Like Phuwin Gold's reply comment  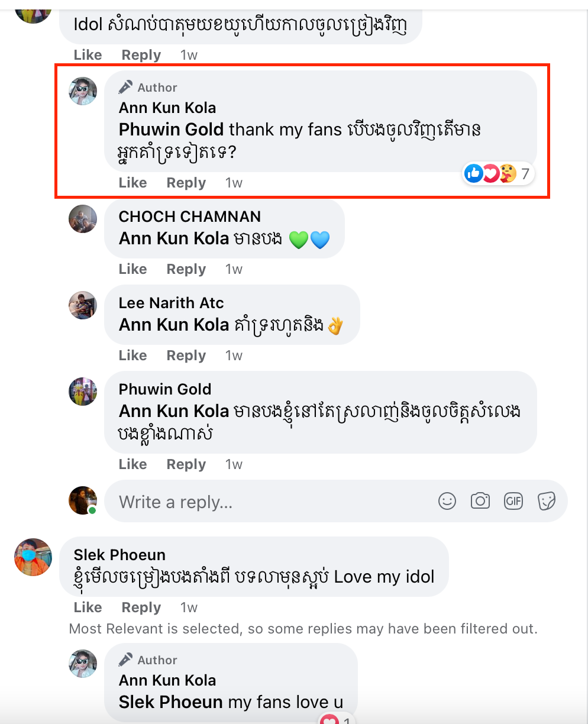tap(133, 464)
